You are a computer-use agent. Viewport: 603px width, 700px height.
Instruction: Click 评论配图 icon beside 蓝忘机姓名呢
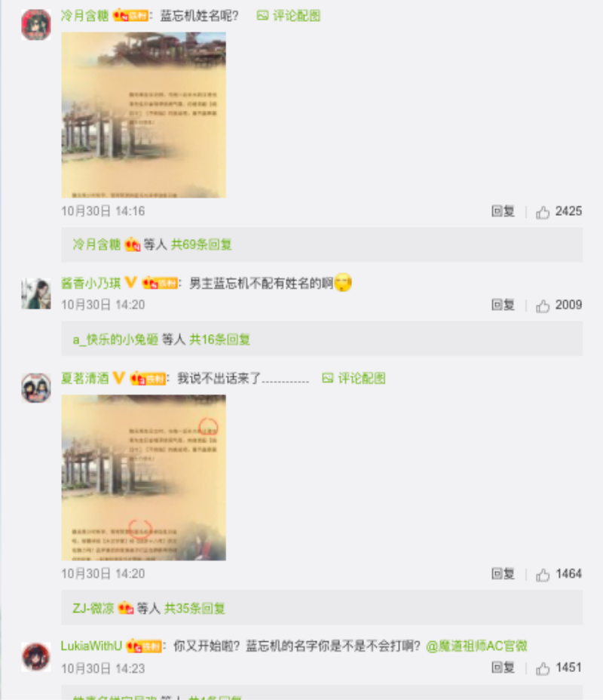[x=263, y=16]
